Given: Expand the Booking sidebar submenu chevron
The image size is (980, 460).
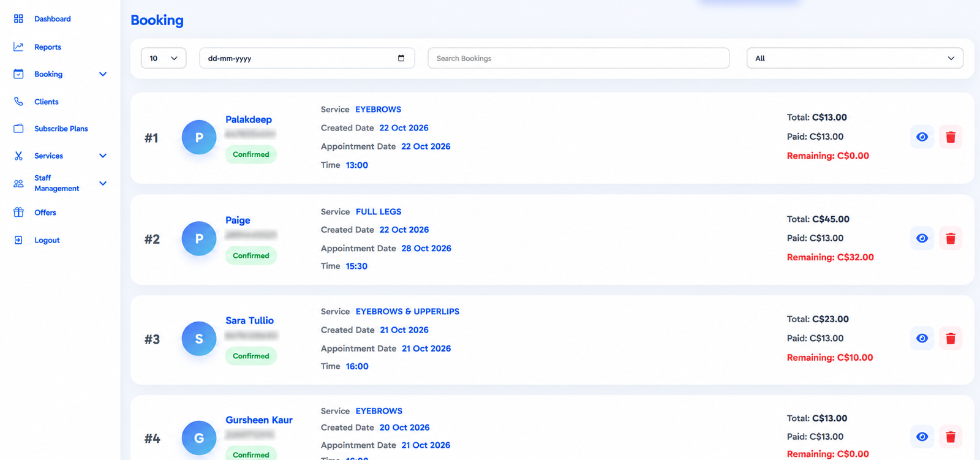Looking at the screenshot, I should [103, 74].
